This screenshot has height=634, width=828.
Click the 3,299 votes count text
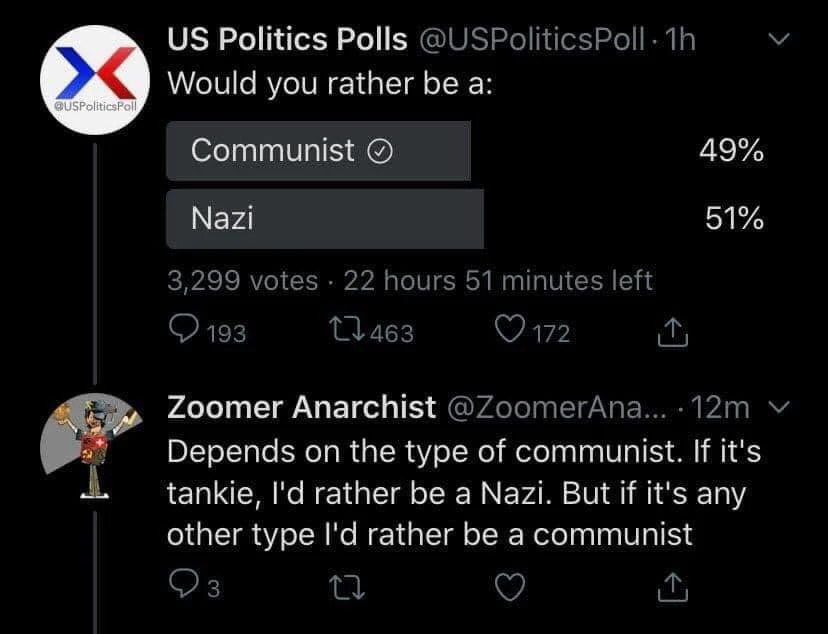click(242, 281)
